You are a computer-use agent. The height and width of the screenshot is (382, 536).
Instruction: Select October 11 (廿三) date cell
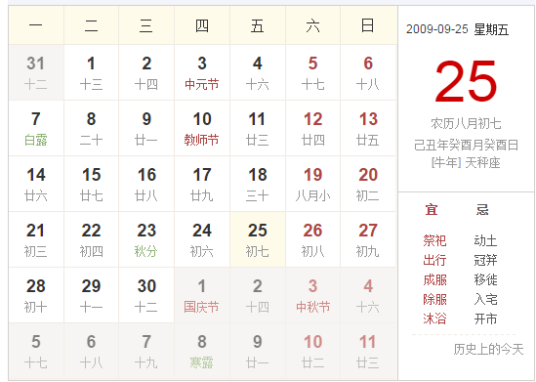pyautogui.click(x=368, y=351)
